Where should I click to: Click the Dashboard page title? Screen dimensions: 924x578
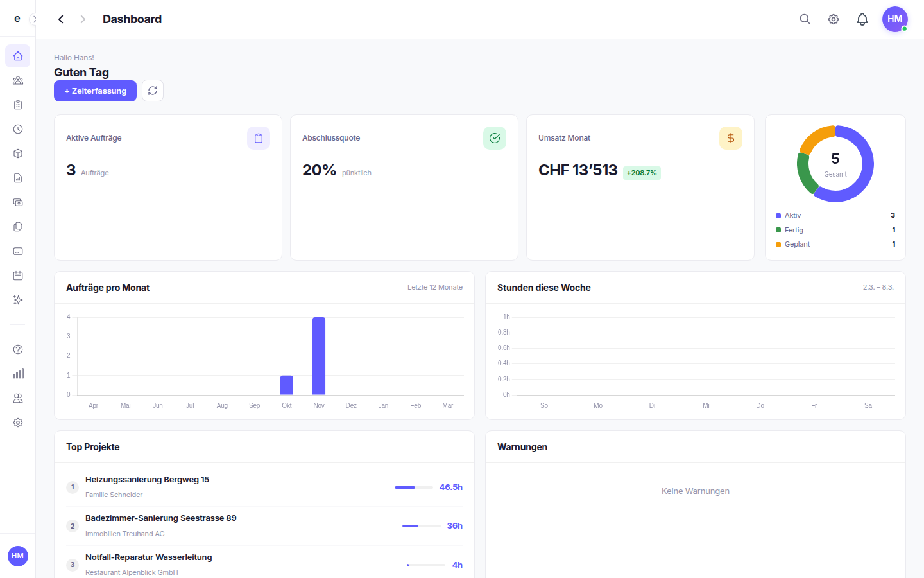tap(132, 19)
